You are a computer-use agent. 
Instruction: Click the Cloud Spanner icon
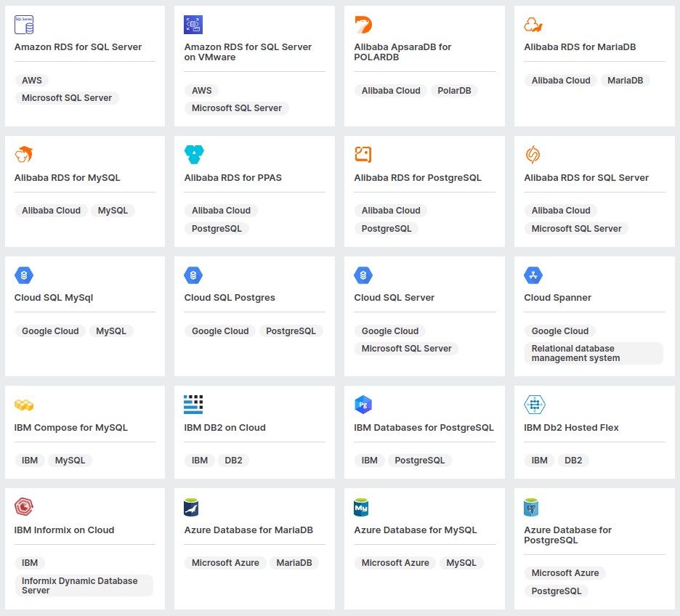coord(533,275)
